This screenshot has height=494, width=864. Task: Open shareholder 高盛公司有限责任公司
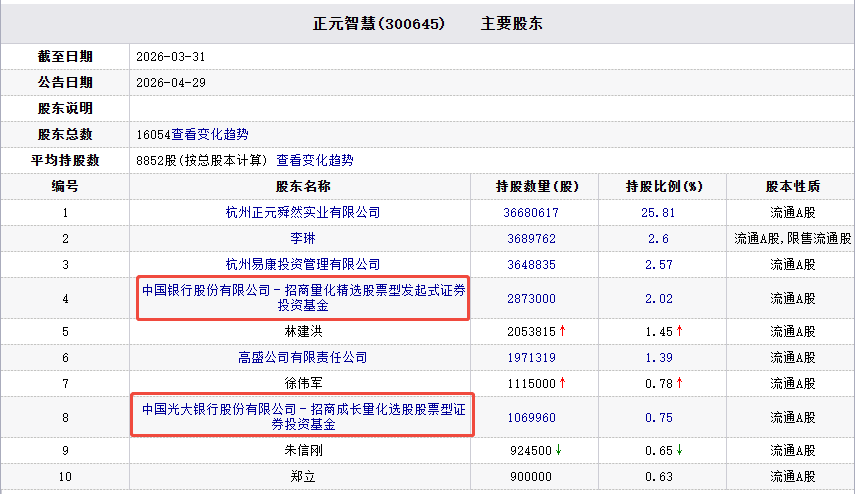point(303,357)
